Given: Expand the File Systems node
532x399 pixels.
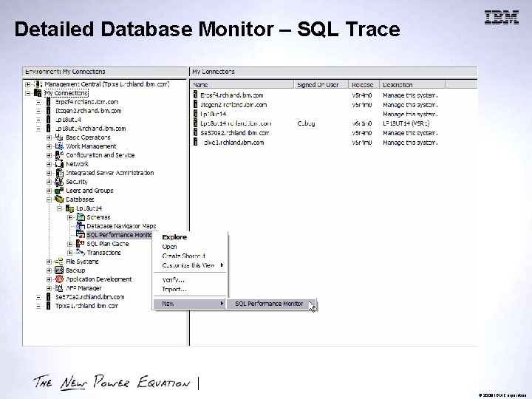Looking at the screenshot, I should (50, 262).
